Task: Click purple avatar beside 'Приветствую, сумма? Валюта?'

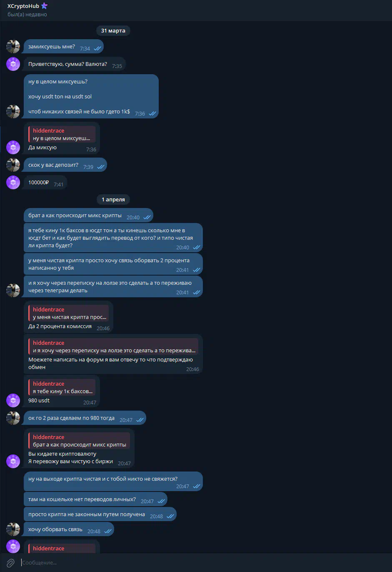Action: click(x=13, y=64)
